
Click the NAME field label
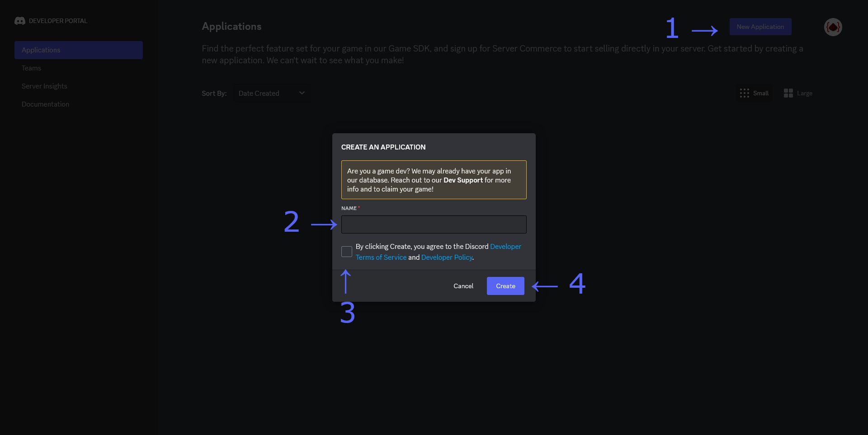(x=349, y=208)
